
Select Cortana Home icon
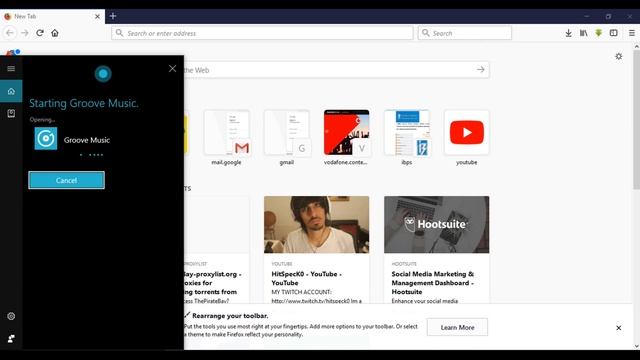coord(11,91)
